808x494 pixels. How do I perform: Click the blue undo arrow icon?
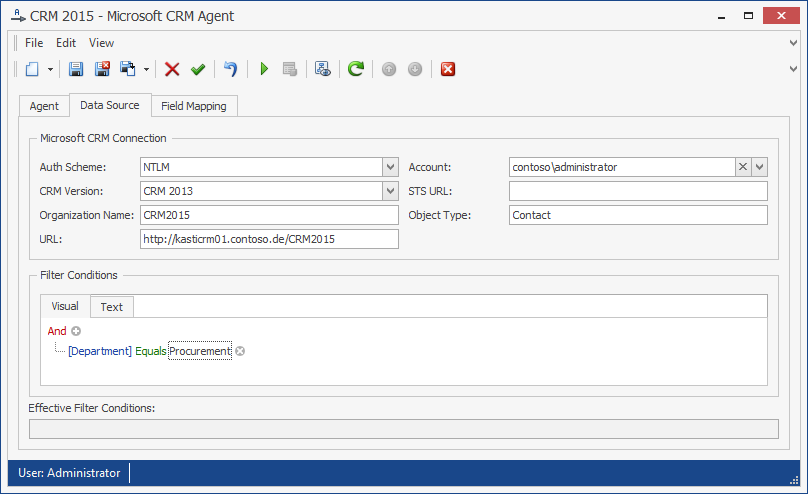pyautogui.click(x=230, y=69)
